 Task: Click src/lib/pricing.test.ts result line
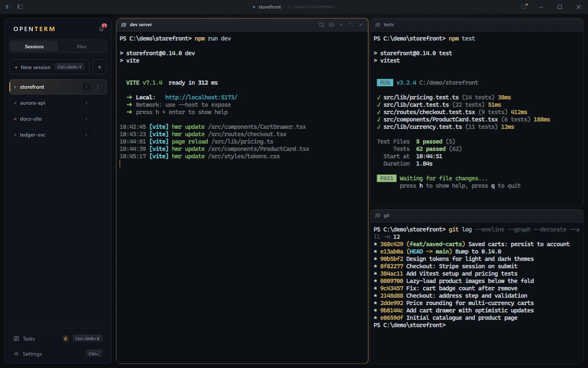pos(444,97)
